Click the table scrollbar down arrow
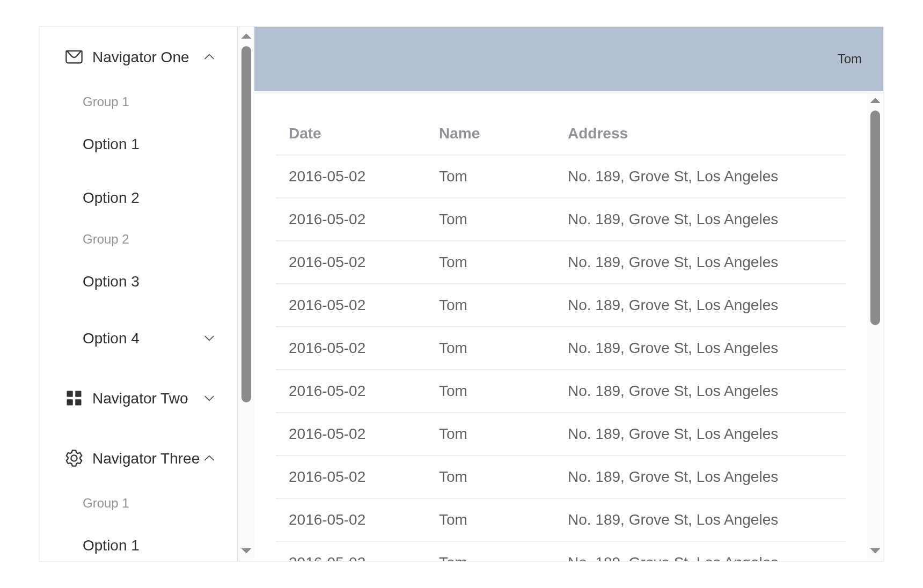Viewport: 923px width, 588px height. (875, 551)
